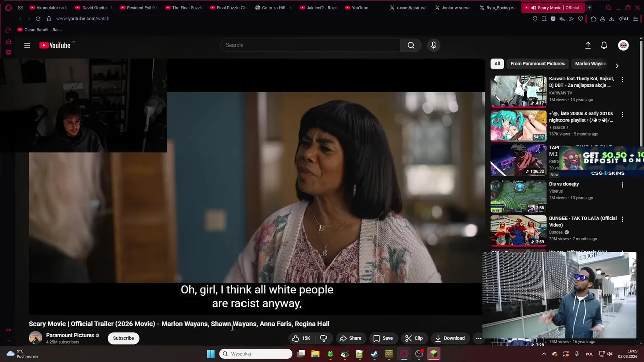Open the POL language switcher
The image size is (644, 362).
click(589, 354)
